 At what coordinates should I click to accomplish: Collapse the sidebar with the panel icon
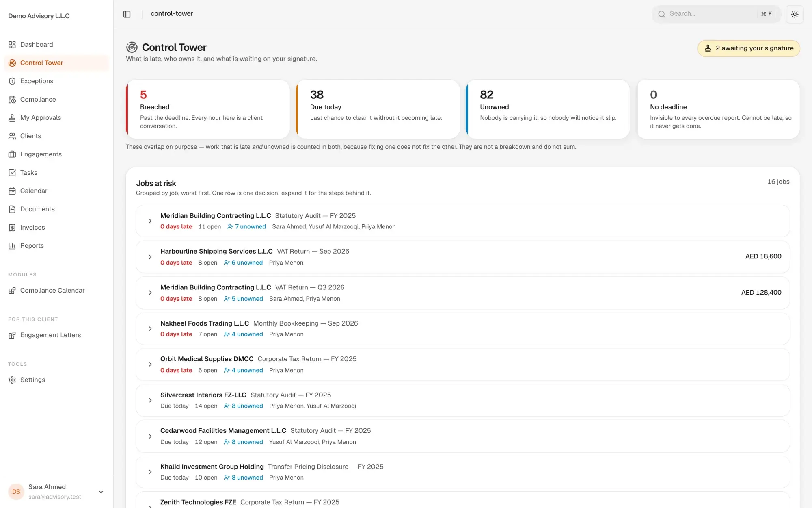click(x=127, y=14)
